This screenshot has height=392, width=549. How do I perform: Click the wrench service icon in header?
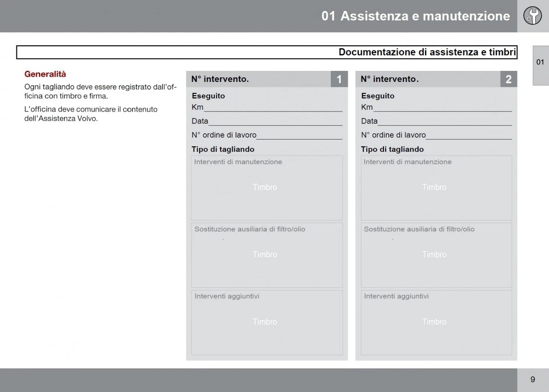point(532,16)
